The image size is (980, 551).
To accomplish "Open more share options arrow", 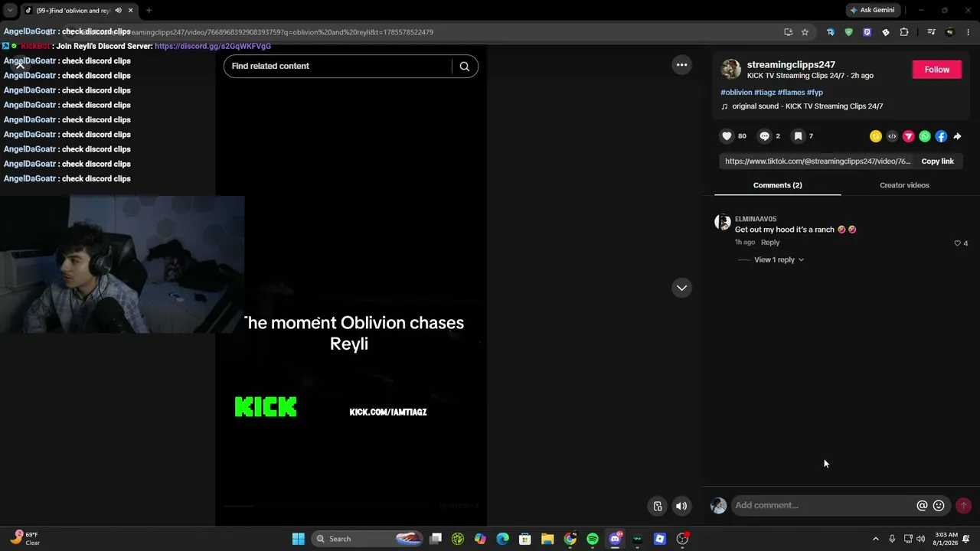I will coord(957,136).
